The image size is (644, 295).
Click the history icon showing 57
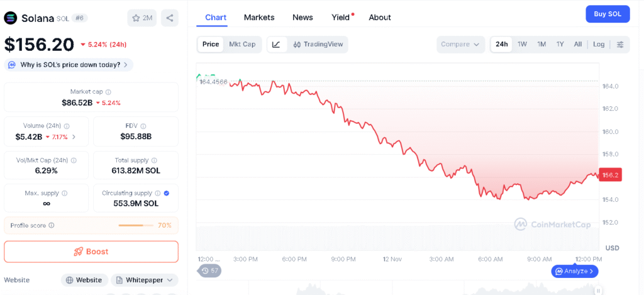pyautogui.click(x=210, y=270)
